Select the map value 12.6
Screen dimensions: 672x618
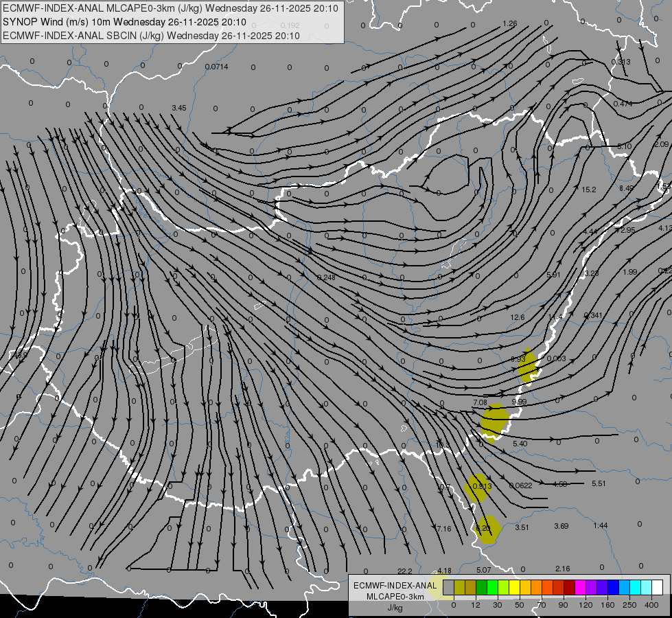click(518, 317)
